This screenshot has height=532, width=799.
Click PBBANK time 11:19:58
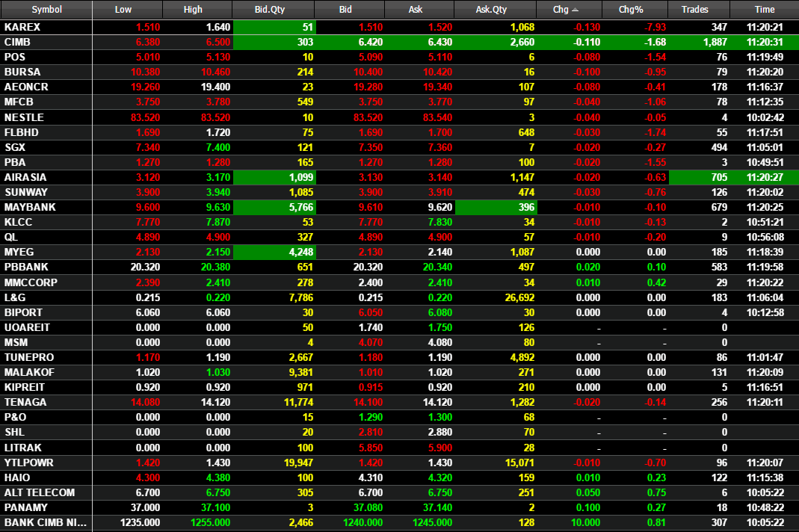pyautogui.click(x=765, y=267)
